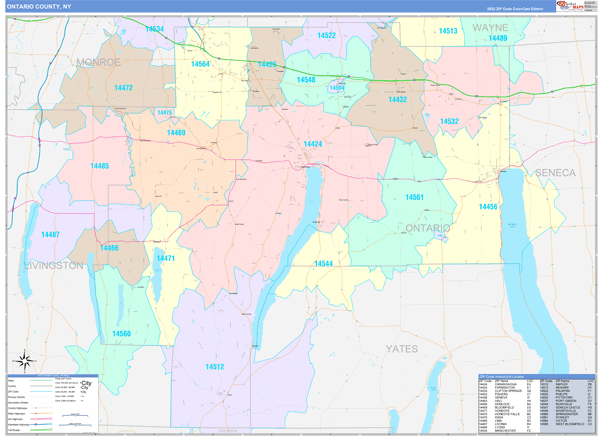The height and width of the screenshot is (436, 600).
Task: Select the 14512 ZIP code area label
Action: pos(215,367)
